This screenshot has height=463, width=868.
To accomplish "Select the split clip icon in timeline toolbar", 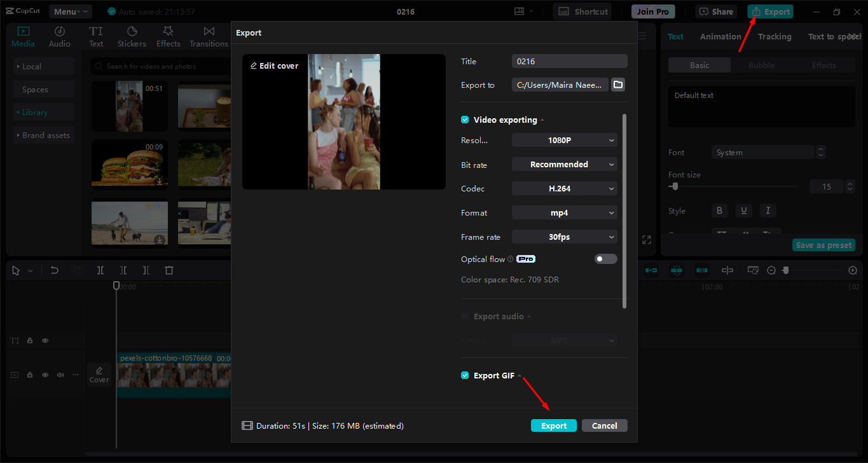I will click(x=100, y=270).
